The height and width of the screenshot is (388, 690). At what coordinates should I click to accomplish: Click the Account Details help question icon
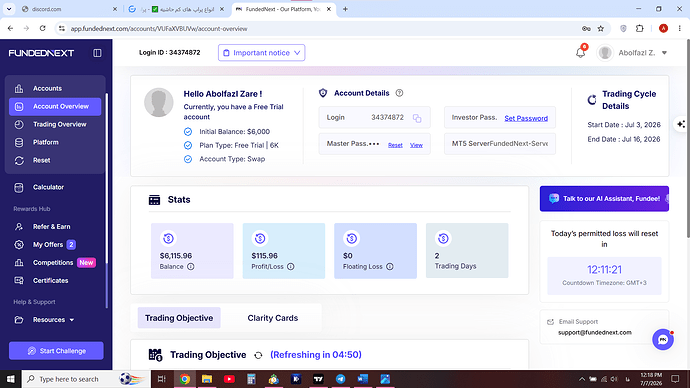(x=399, y=93)
